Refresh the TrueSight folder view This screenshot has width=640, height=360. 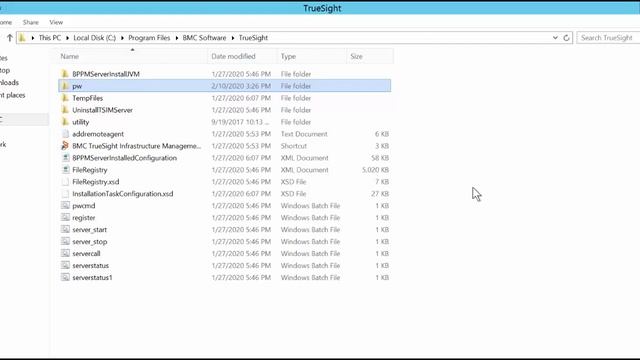(x=566, y=38)
